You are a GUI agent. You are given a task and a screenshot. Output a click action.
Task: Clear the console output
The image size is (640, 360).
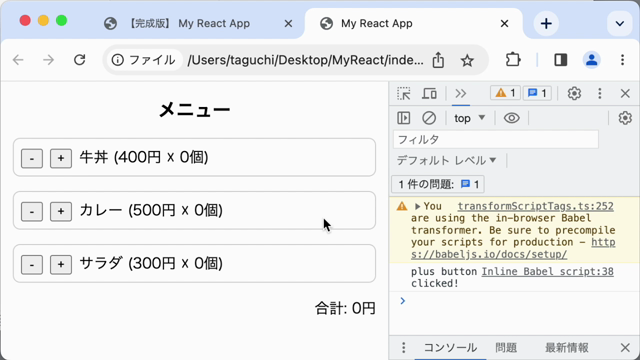429,118
